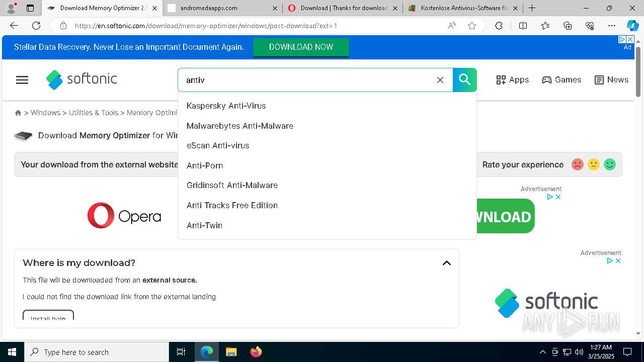Screen dimensions: 644x362
Task: Click the Softonic logo
Action: point(82,79)
